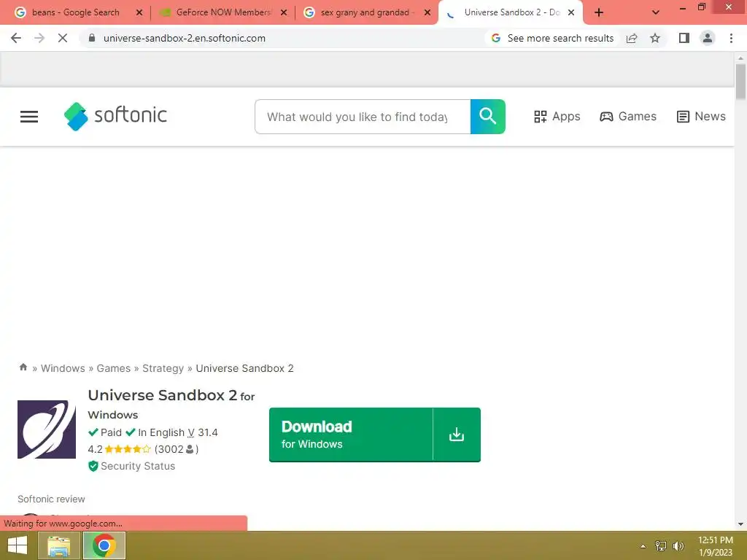This screenshot has width=747, height=560.
Task: Open the Chrome profile avatar
Action: coord(708,38)
